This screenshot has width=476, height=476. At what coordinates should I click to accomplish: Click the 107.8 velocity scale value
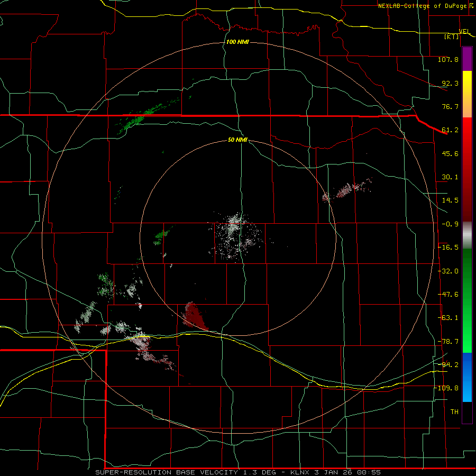pyautogui.click(x=448, y=59)
